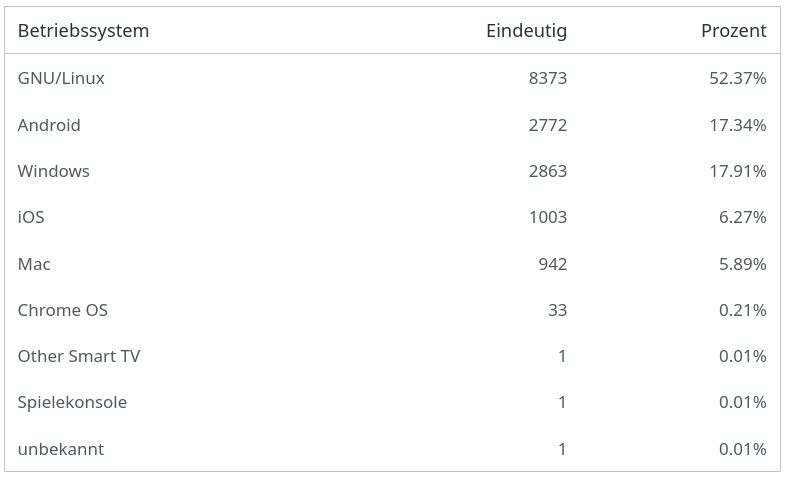Select the Windows row label
The image size is (785, 477).
54,171
